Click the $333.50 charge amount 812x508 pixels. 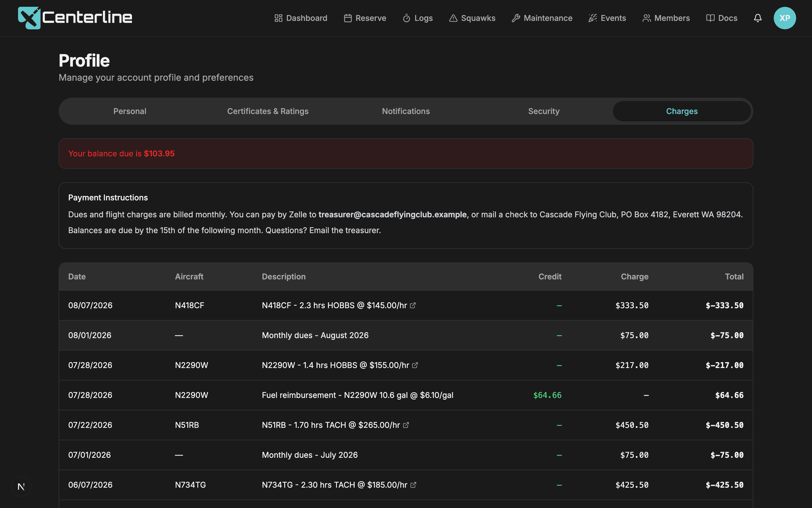pyautogui.click(x=632, y=305)
